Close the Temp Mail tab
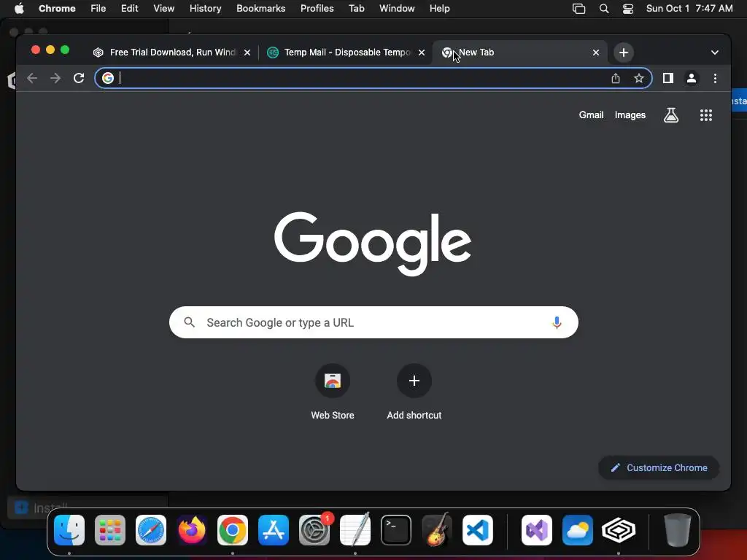The image size is (747, 560). 422,52
